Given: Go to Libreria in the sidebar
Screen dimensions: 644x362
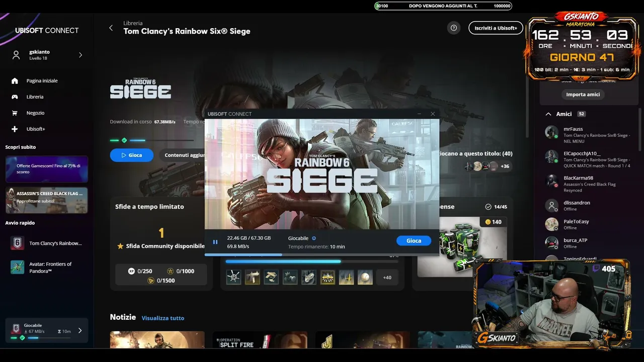Looking at the screenshot, I should click(35, 97).
